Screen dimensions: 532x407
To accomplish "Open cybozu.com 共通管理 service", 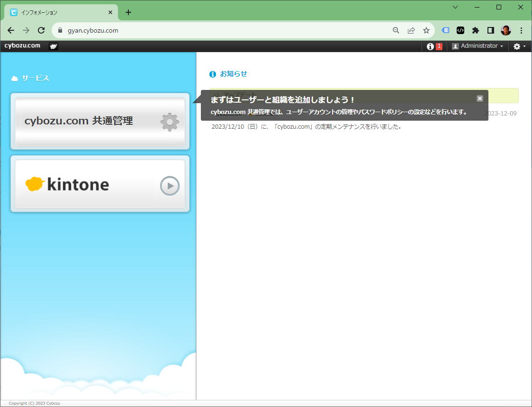I will [x=100, y=121].
